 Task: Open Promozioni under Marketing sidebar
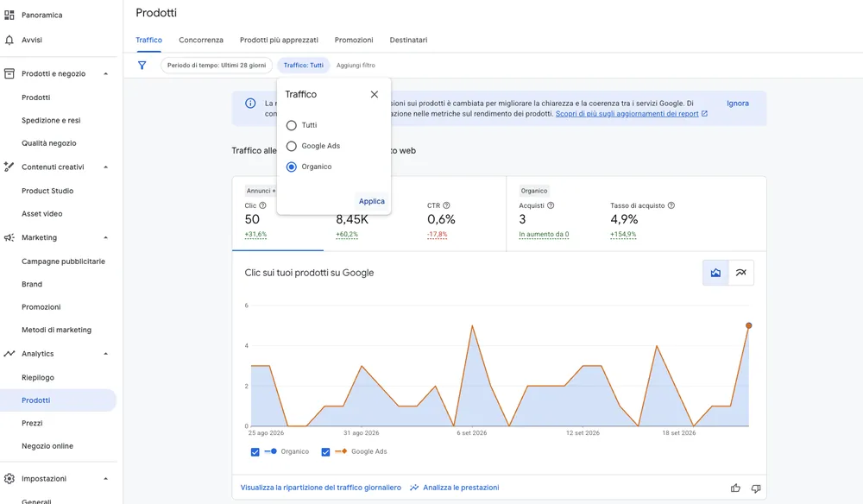coord(41,307)
